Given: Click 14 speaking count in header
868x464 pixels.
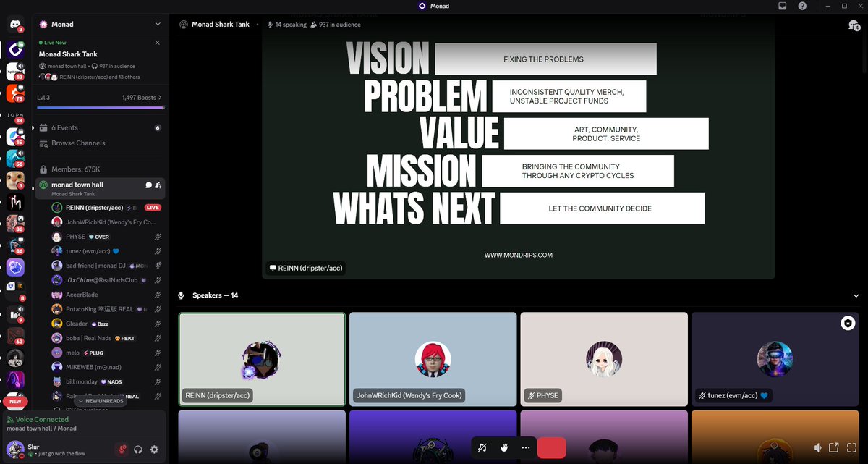Looking at the screenshot, I should [x=287, y=25].
